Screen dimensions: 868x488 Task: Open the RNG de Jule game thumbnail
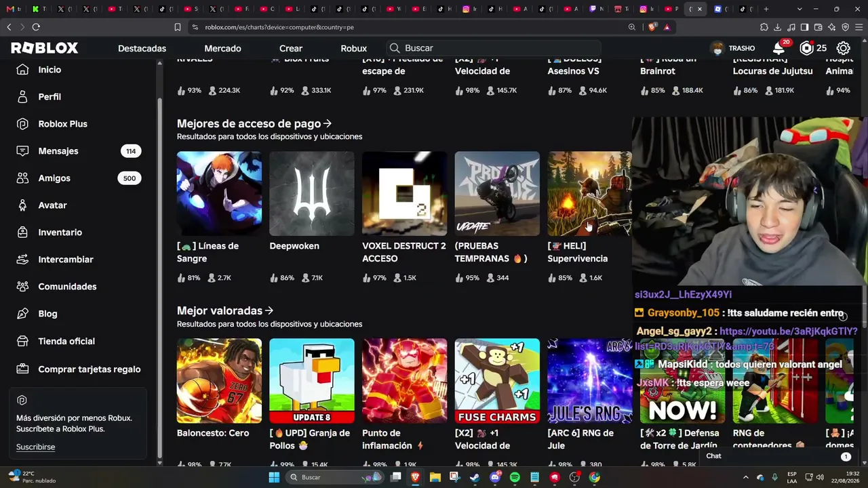pos(590,381)
